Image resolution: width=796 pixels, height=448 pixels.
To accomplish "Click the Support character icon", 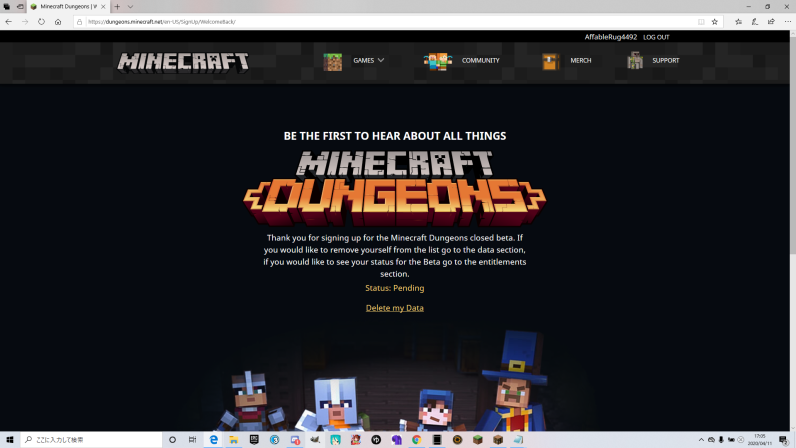I will (x=635, y=61).
